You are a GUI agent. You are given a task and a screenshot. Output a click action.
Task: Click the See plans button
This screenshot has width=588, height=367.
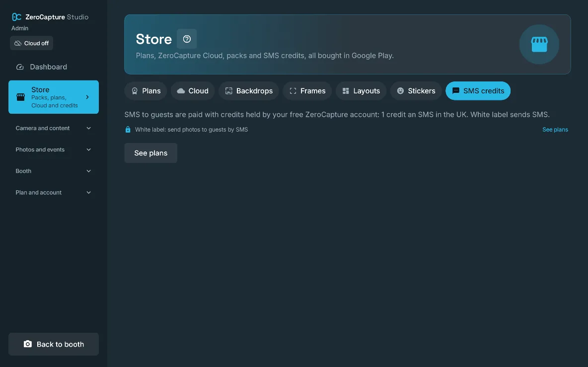point(151,153)
